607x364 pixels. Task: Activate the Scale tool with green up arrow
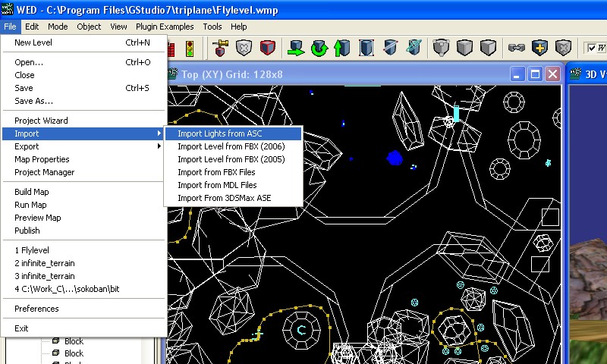tap(342, 48)
